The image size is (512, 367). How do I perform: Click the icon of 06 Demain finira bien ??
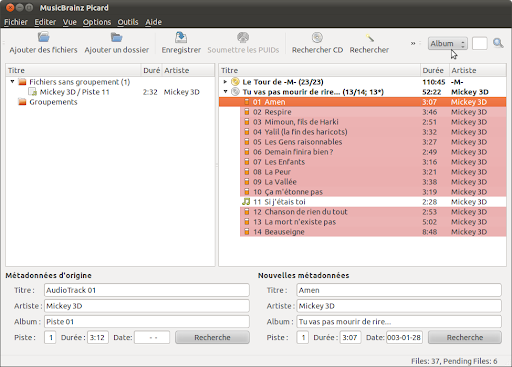pos(247,152)
